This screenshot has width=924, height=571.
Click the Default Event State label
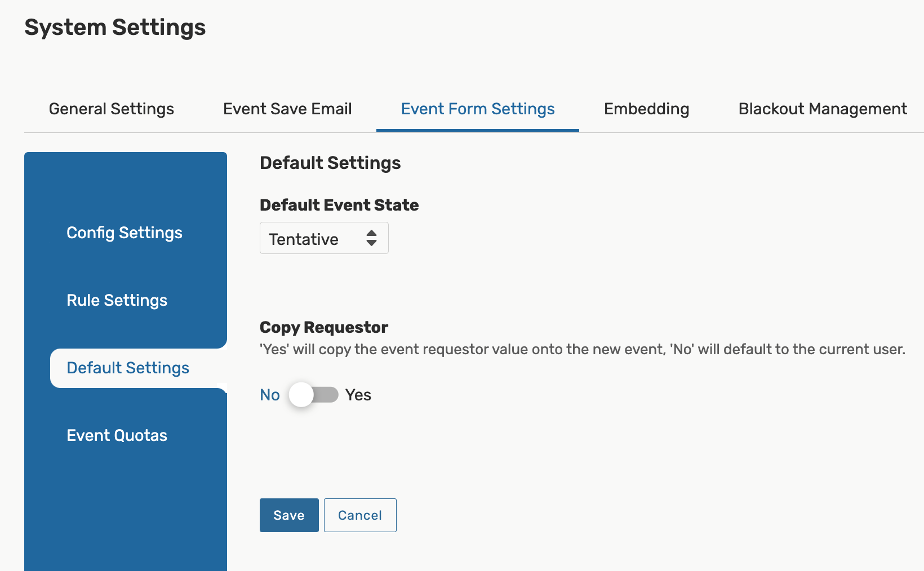click(339, 205)
